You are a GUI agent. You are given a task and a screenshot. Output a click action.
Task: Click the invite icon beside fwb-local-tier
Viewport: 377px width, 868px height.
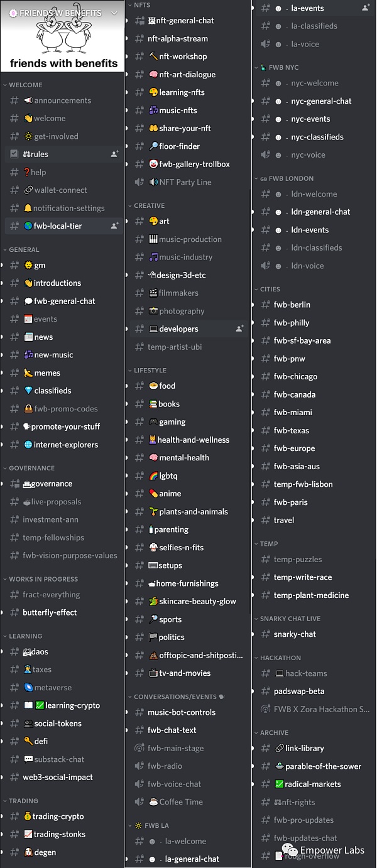[x=114, y=226]
